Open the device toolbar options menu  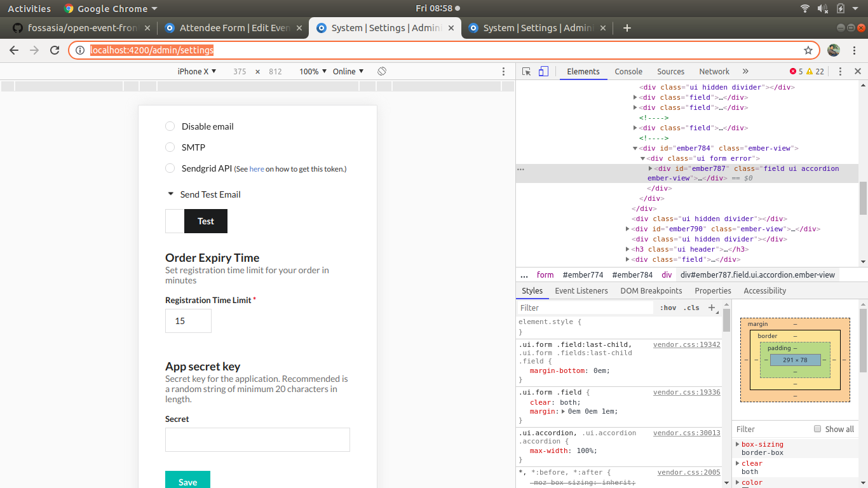click(504, 71)
